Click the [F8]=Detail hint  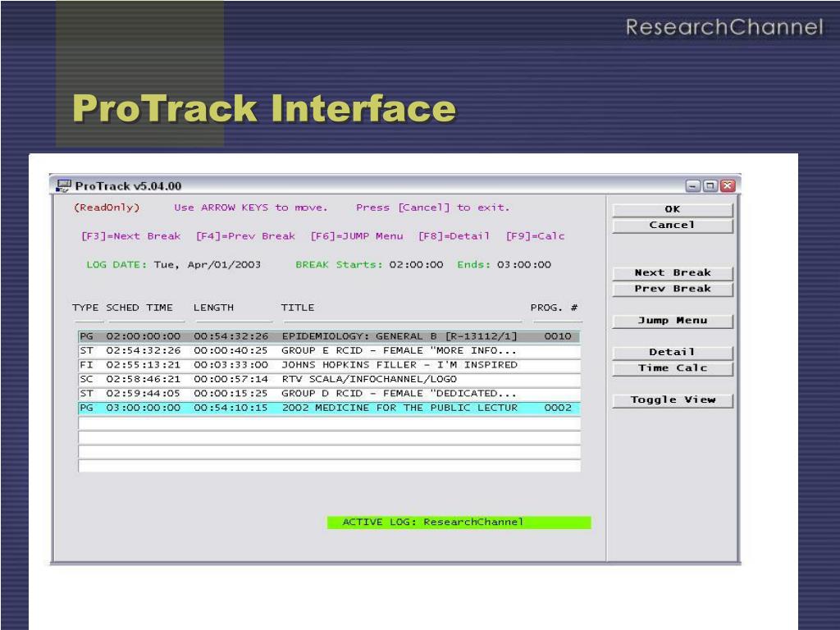(454, 236)
